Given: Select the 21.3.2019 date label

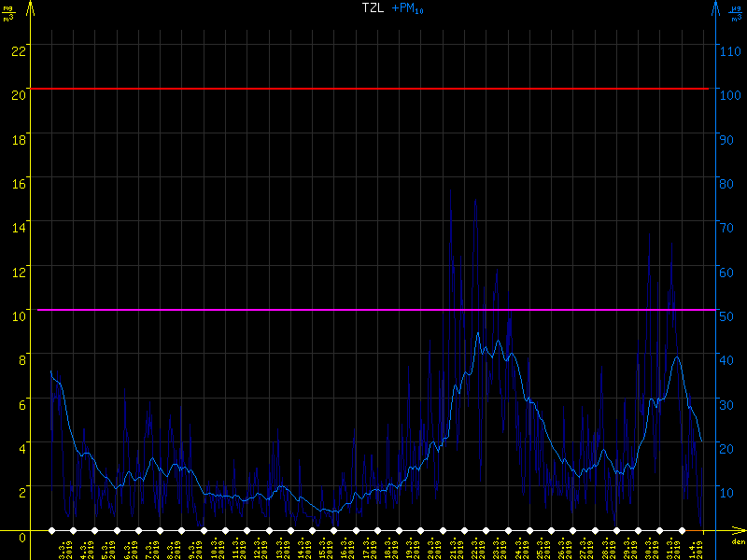Looking at the screenshot, I should coord(455,548).
